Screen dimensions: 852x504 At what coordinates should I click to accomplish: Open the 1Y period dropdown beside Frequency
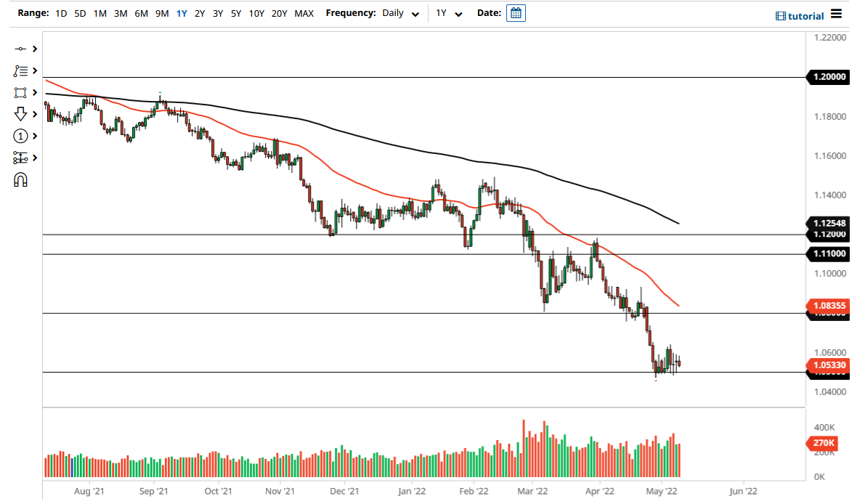coord(448,13)
